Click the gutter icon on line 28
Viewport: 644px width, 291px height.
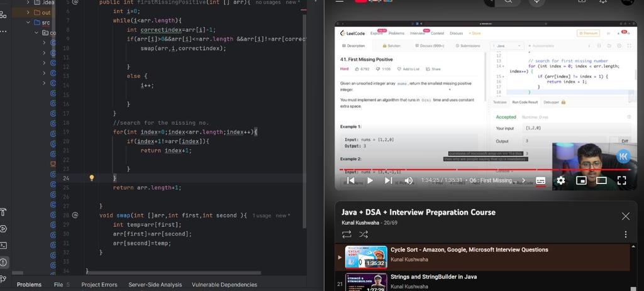pos(75,215)
